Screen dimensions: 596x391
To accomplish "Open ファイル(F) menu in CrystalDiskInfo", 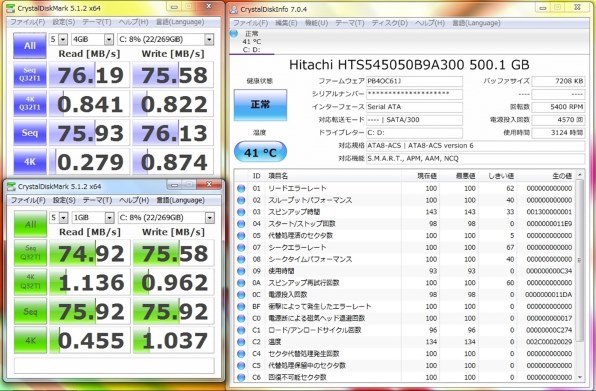I will pyautogui.click(x=250, y=23).
